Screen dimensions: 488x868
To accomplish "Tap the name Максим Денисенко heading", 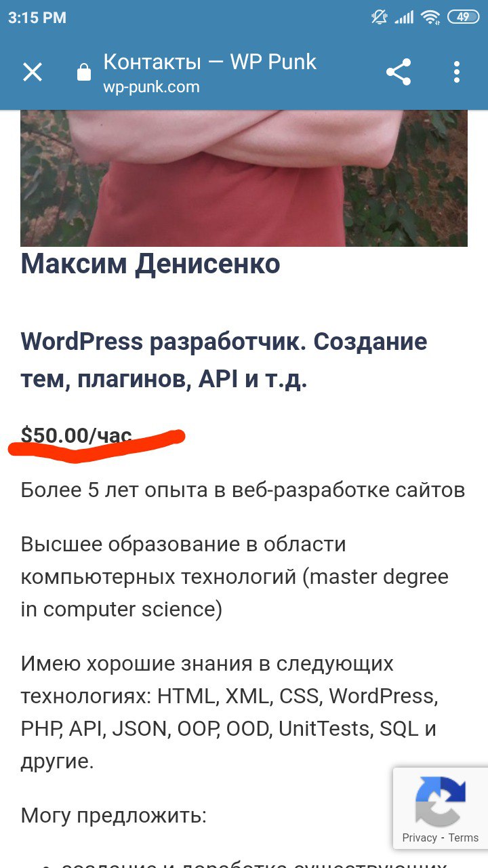I will point(150,264).
